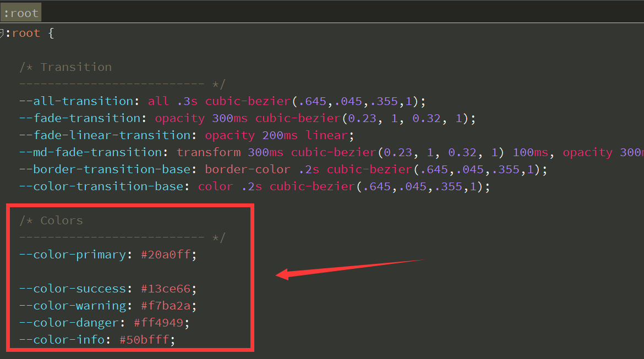Click the --color-primary variable name
The height and width of the screenshot is (359, 644).
click(x=72, y=255)
